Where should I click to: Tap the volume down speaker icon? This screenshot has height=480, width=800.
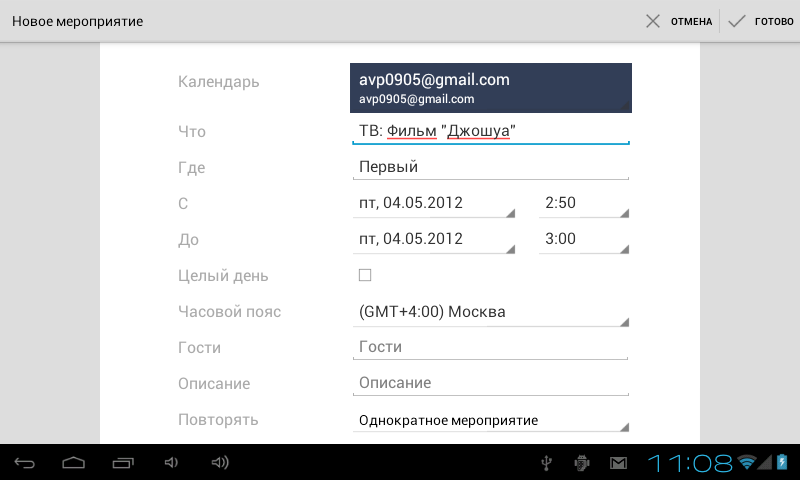[x=171, y=463]
